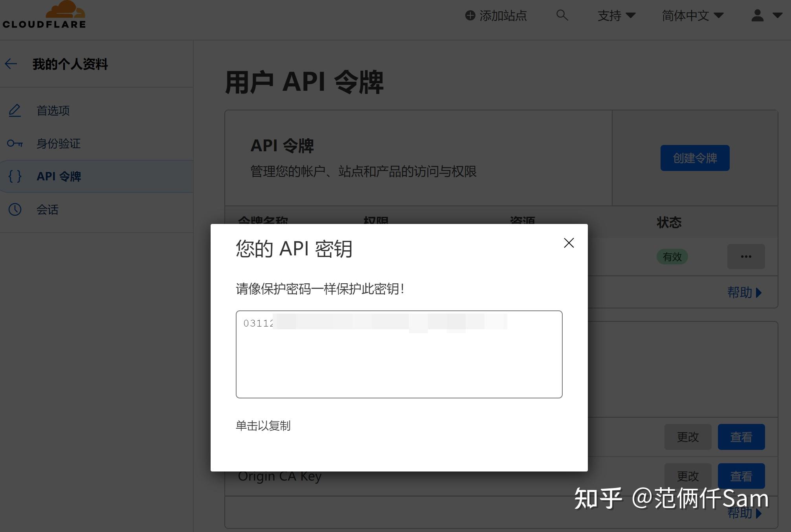Click the 有效 status badge

pyautogui.click(x=672, y=257)
